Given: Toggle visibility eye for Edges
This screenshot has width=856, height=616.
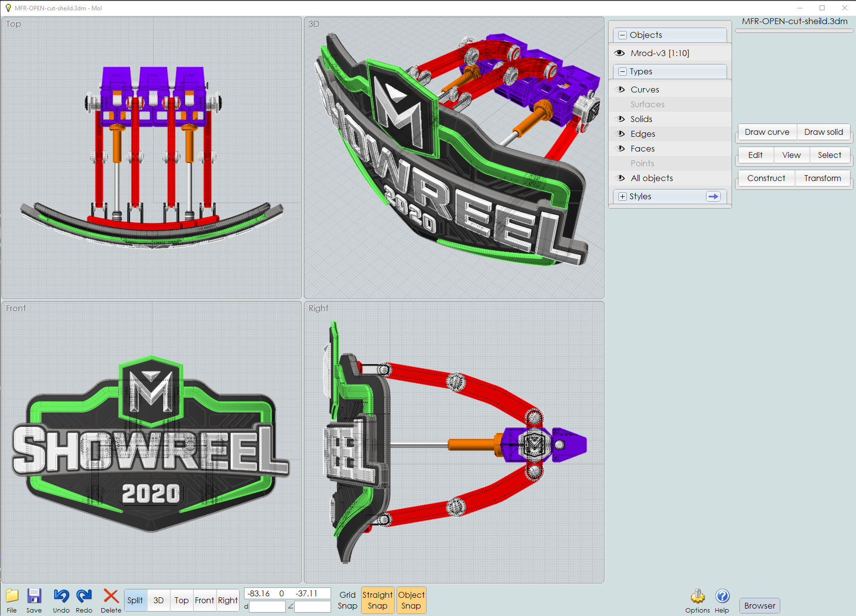Looking at the screenshot, I should tap(621, 134).
